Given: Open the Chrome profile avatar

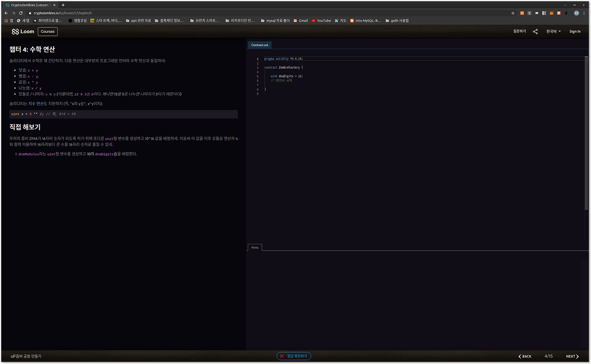Looking at the screenshot, I should click(577, 13).
